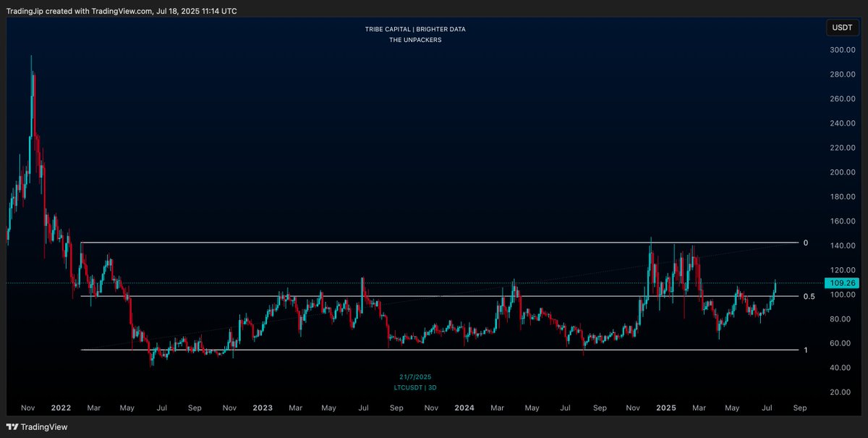Screen dimensions: 868x438
Task: Click the Fibonacci level label 0.5
Action: point(808,297)
